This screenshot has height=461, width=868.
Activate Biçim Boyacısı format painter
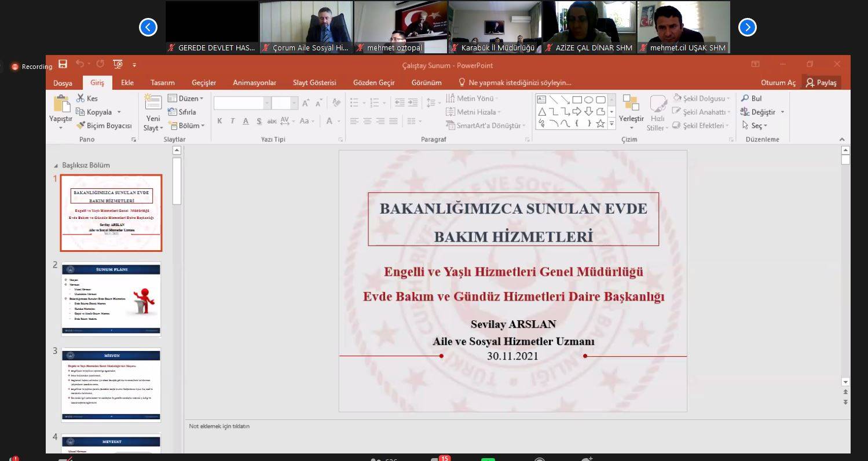tap(104, 126)
